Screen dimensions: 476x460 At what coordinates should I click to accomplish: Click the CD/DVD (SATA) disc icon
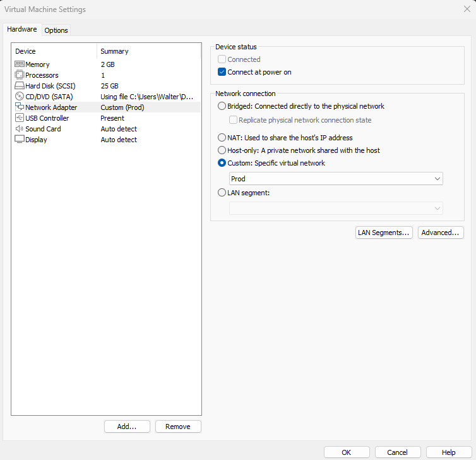pyautogui.click(x=20, y=97)
